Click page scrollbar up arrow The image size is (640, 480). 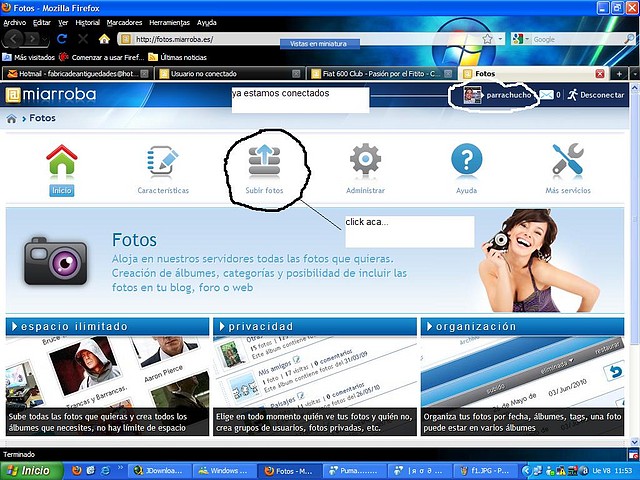click(x=635, y=88)
